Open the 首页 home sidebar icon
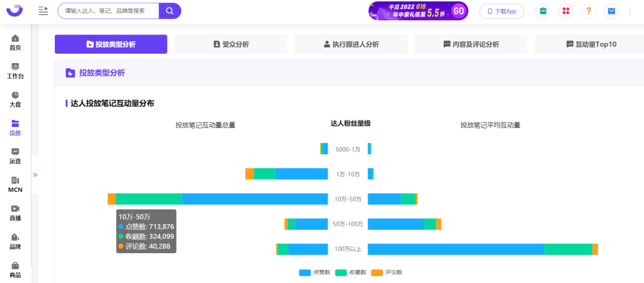This screenshot has width=644, height=283. pos(15,38)
